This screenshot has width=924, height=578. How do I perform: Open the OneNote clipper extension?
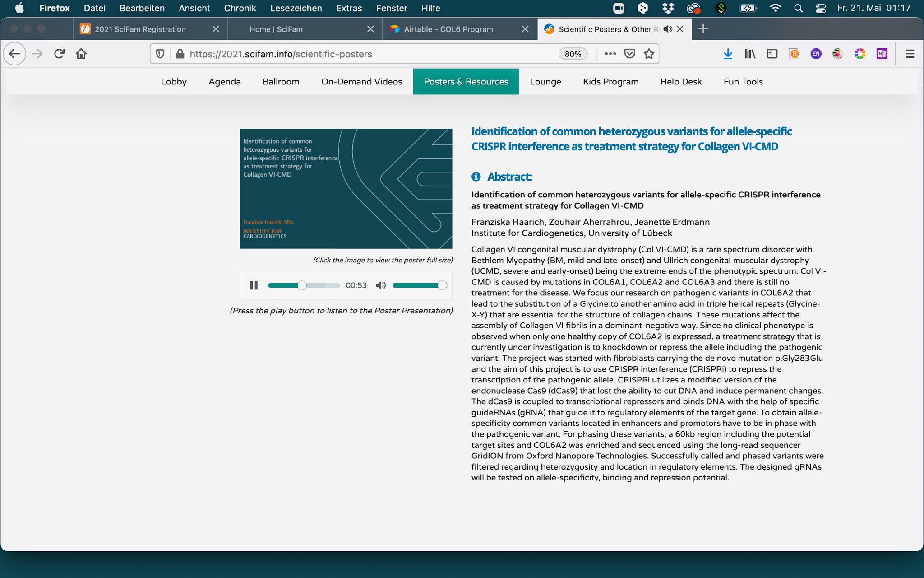[x=882, y=54]
